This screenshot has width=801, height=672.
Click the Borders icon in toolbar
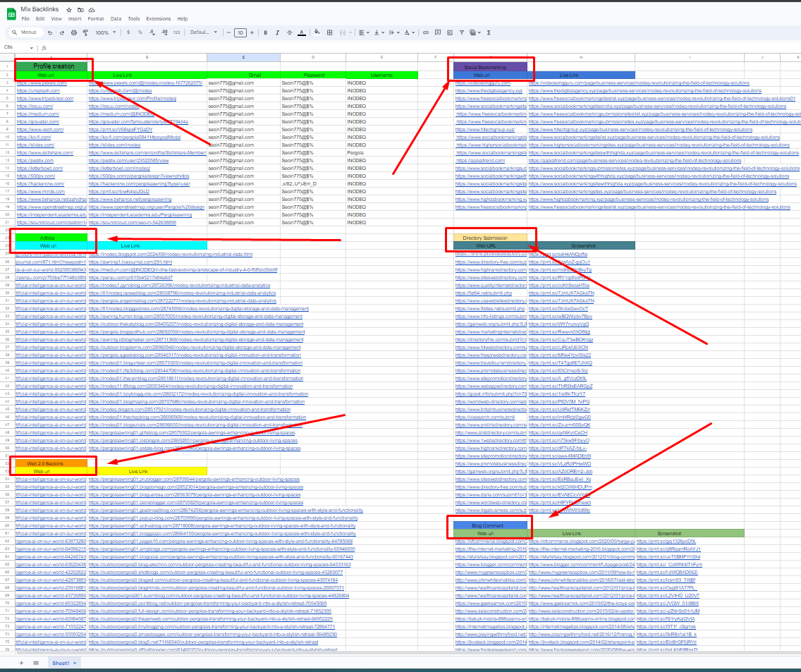pos(328,32)
